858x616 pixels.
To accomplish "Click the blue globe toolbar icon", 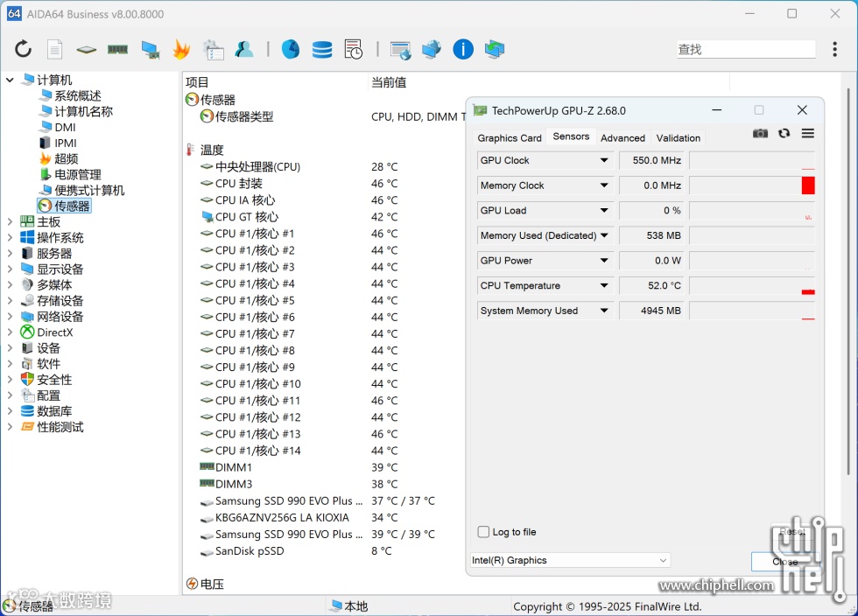I will pos(291,49).
